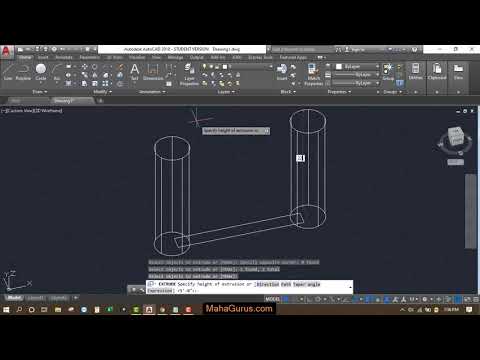Open Layer Properties

pos(189,75)
